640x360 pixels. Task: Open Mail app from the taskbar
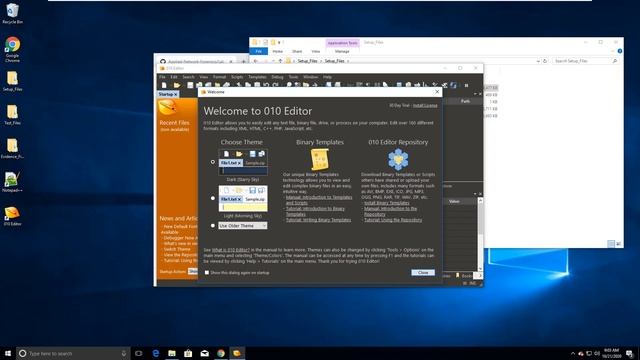[204, 353]
